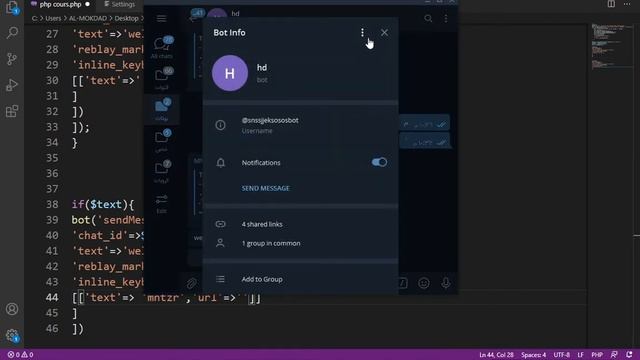Open Run and Debug view
The height and width of the screenshot is (360, 640).
(12, 85)
